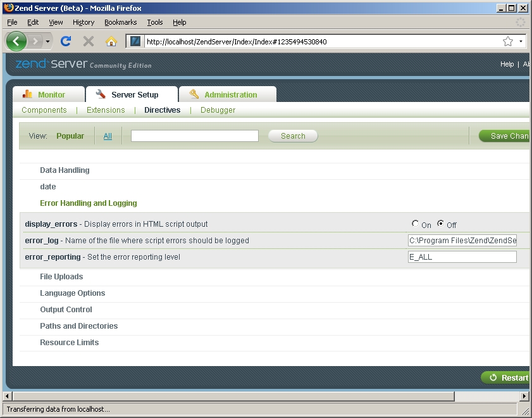Open the Bookmarks menu
532x418 pixels.
tap(120, 22)
